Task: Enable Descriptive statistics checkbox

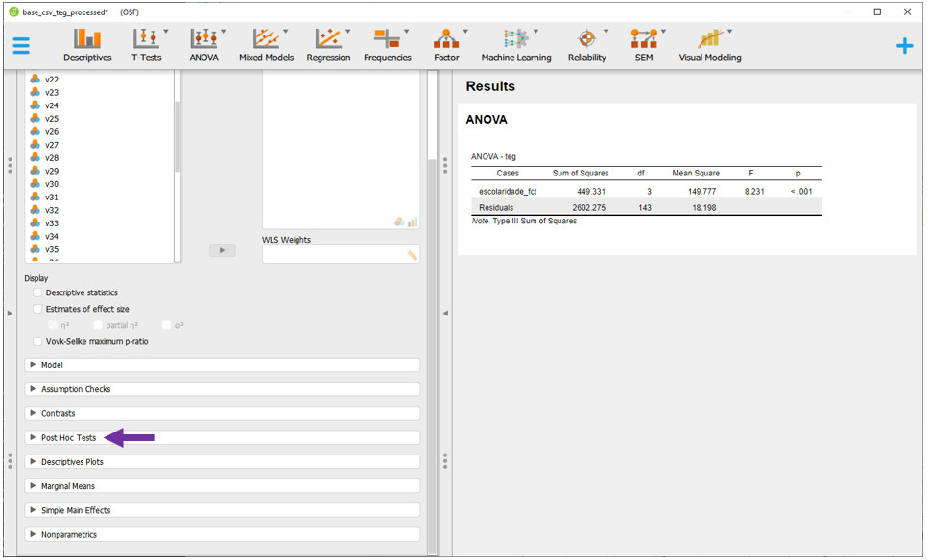Action: coord(38,292)
